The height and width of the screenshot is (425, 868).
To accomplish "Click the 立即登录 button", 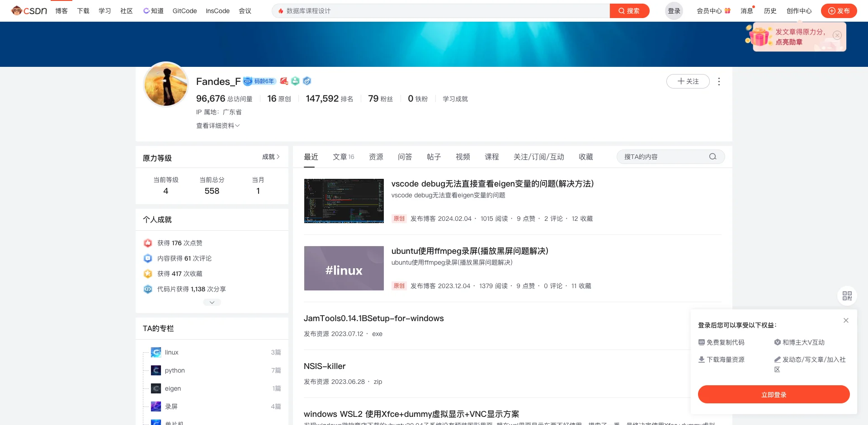I will pyautogui.click(x=774, y=394).
